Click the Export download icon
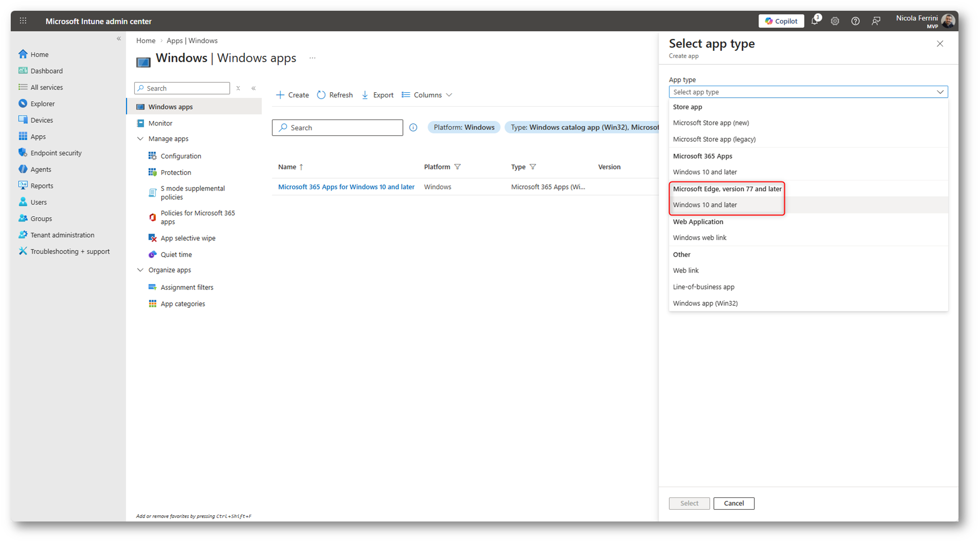This screenshot has width=980, height=543. coord(365,95)
